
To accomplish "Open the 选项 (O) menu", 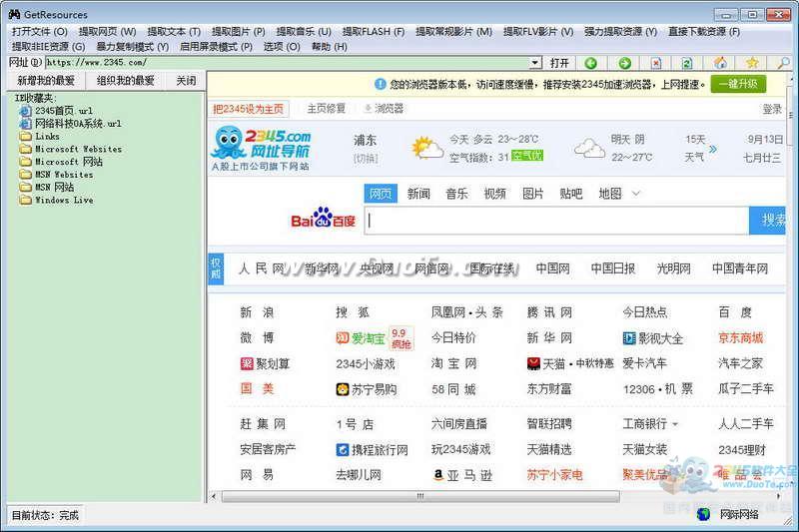I will [282, 47].
